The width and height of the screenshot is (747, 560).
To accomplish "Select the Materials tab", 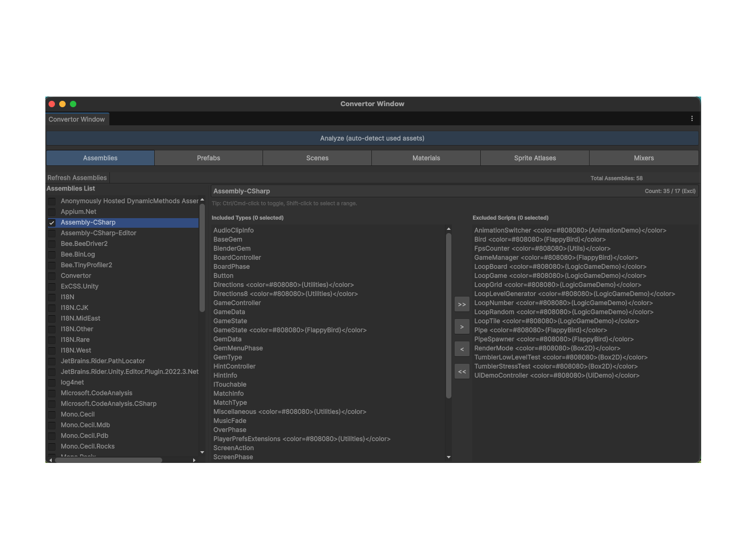I will coord(426,158).
